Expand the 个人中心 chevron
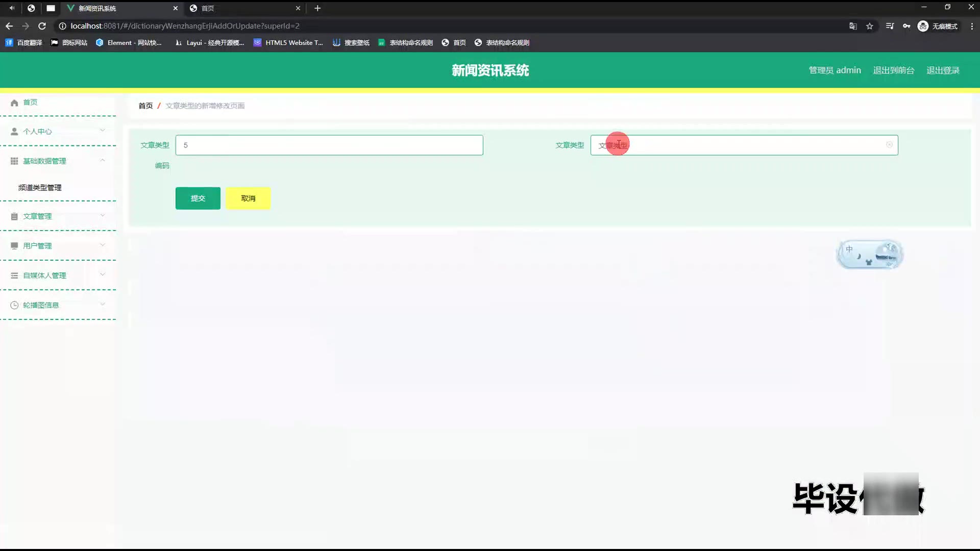Screen dimensions: 980x551 point(103,131)
